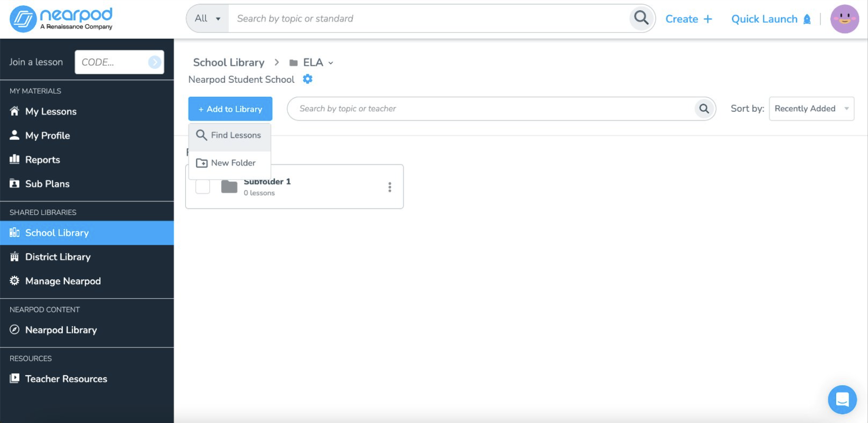Click the Nearpod Library compass icon
868x423 pixels.
tap(15, 330)
